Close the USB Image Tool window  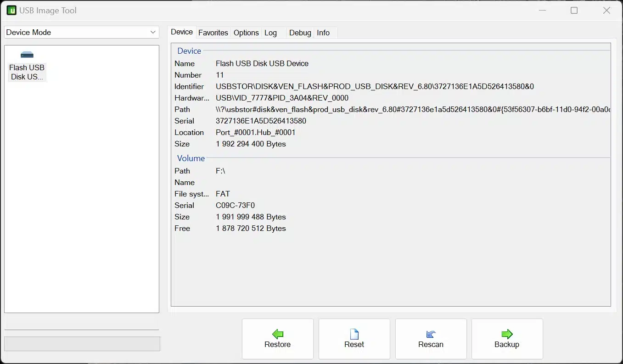pos(606,11)
